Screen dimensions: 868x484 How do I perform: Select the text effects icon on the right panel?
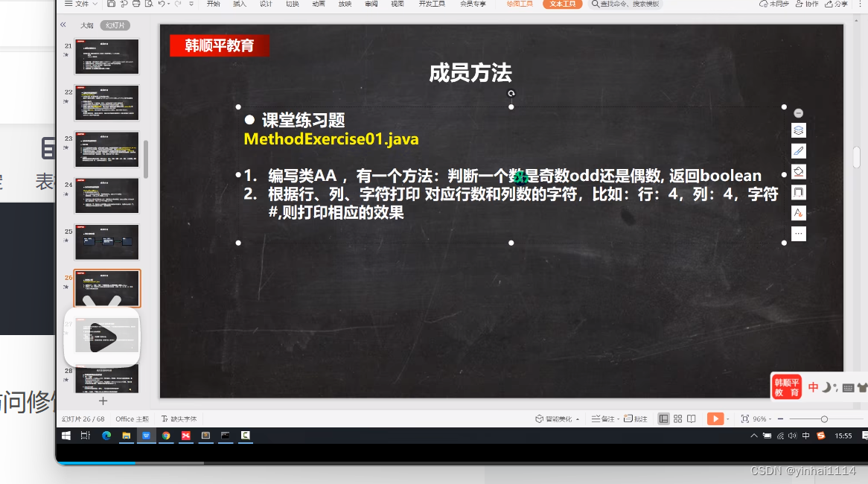pos(798,213)
